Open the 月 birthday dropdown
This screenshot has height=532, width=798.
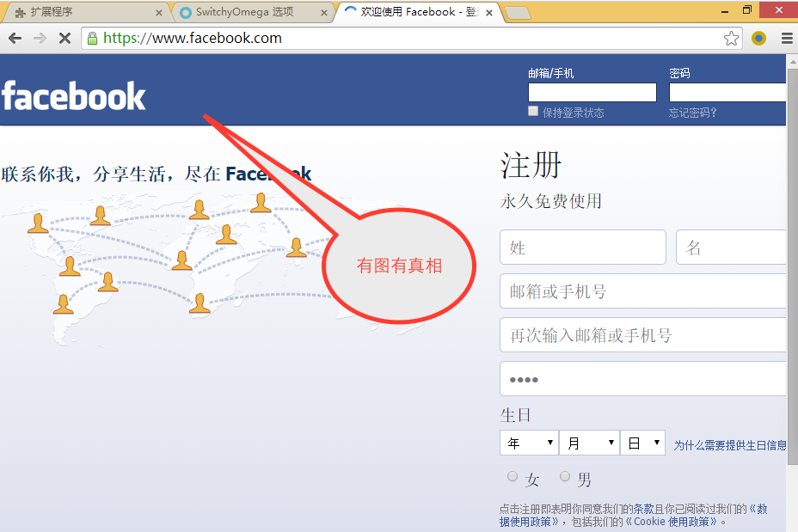coord(589,443)
